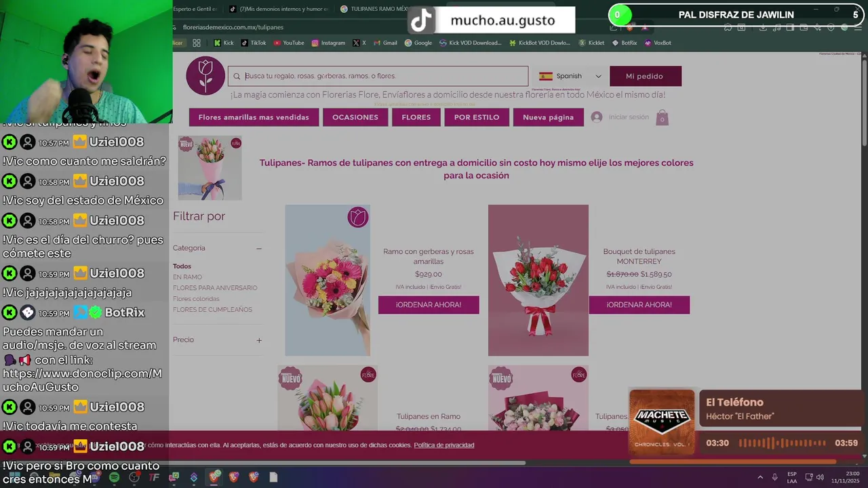Click the apps grid icon in bookmarks bar
Viewport: 868px width, 488px height.
pos(197,43)
